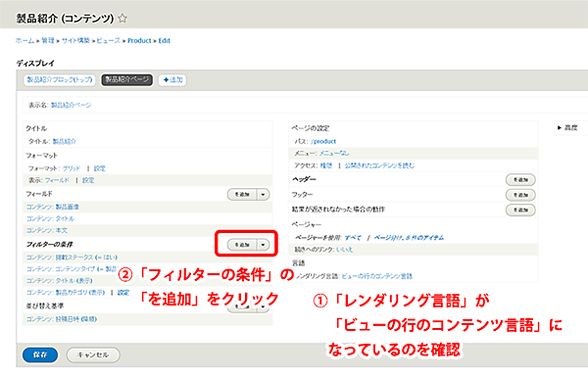Viewport: 588px width, 375px height.
Task: Open sort criterion コンテンツ: 投稿日時 (降順)
Action: pyautogui.click(x=62, y=319)
